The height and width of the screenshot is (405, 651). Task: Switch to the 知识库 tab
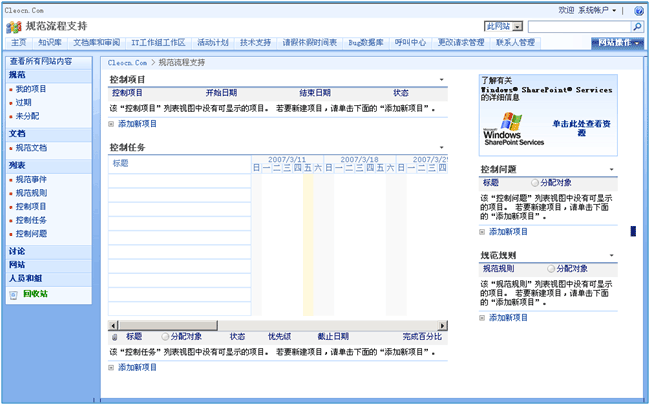tap(50, 43)
